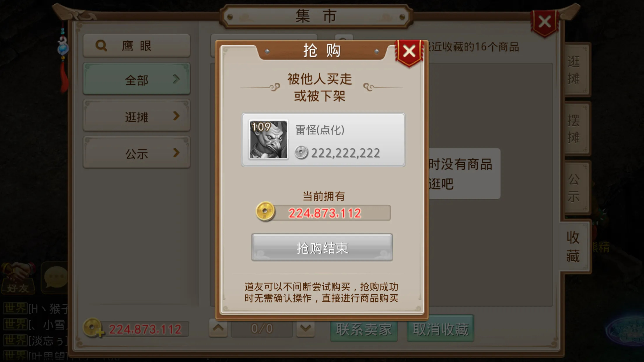Expand the 全部 category
Screen dimensions: 644x362
click(136, 79)
